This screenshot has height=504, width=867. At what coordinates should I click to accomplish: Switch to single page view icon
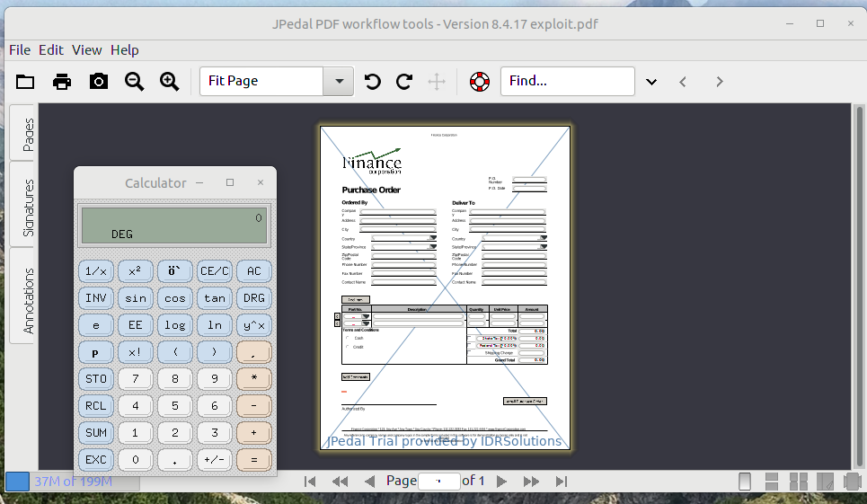(745, 482)
